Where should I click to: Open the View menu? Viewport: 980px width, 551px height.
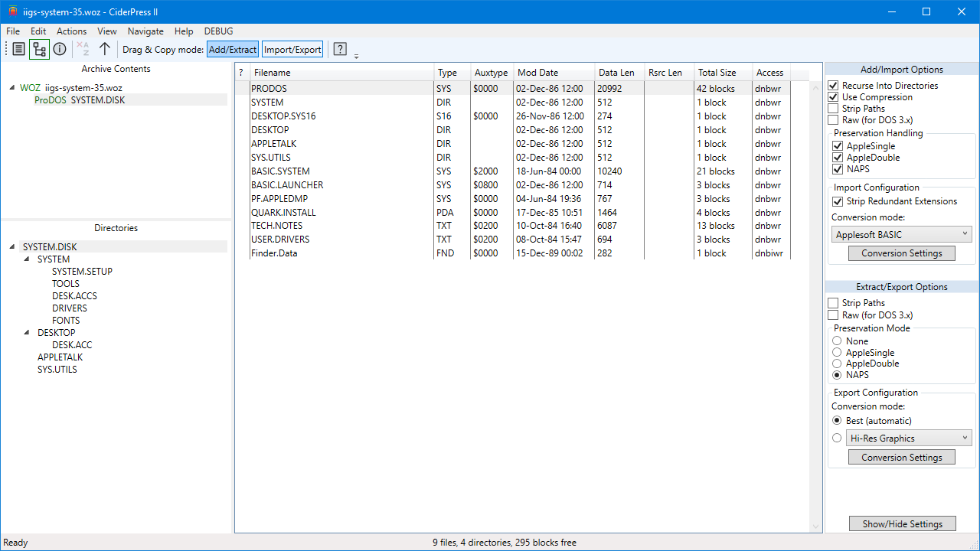[107, 31]
